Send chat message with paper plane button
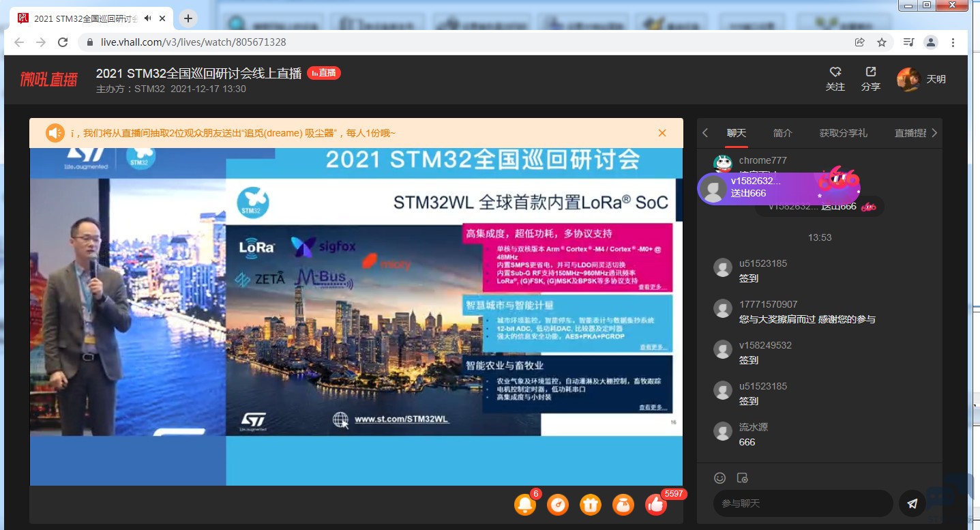 pyautogui.click(x=912, y=503)
